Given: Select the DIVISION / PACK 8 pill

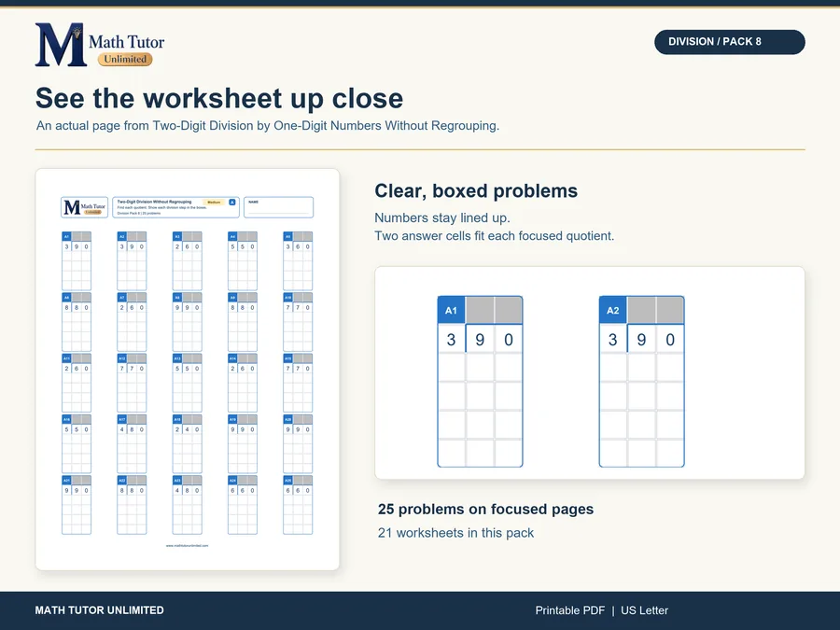Looking at the screenshot, I should tap(729, 42).
